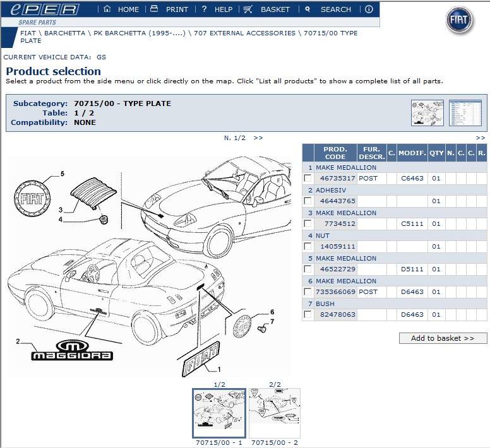Click callout number 3 on diagram
The height and width of the screenshot is (448, 490).
click(61, 209)
